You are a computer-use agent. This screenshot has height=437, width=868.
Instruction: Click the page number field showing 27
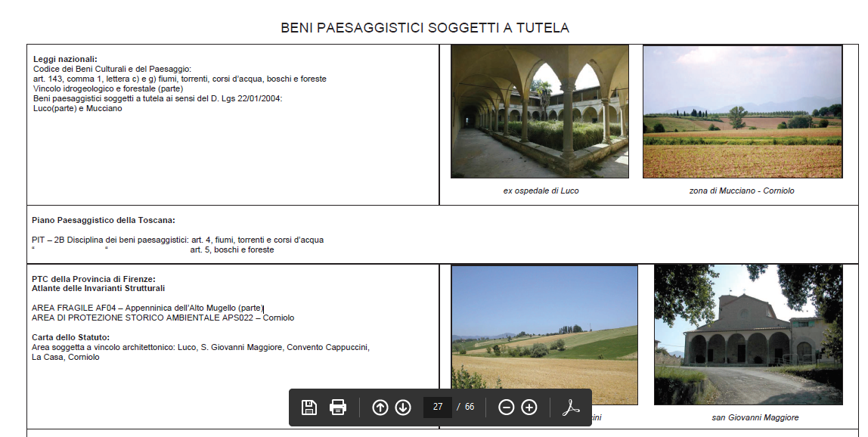tap(437, 408)
